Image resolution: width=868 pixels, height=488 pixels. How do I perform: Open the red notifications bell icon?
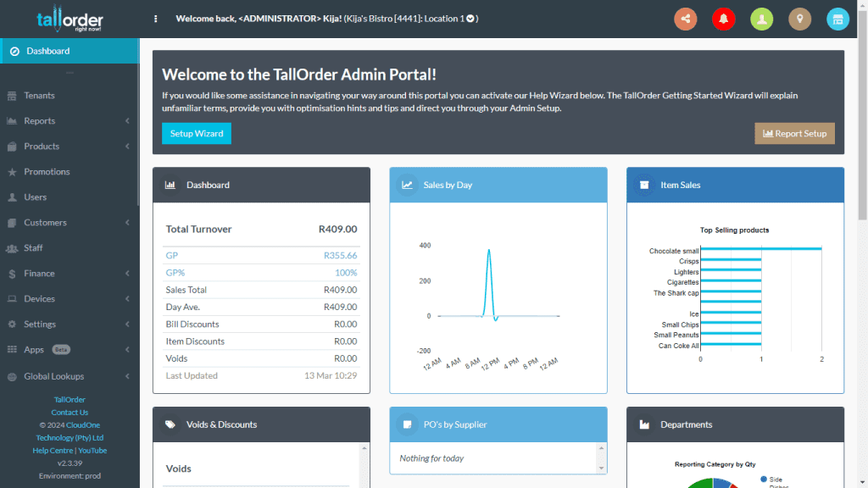(x=723, y=19)
